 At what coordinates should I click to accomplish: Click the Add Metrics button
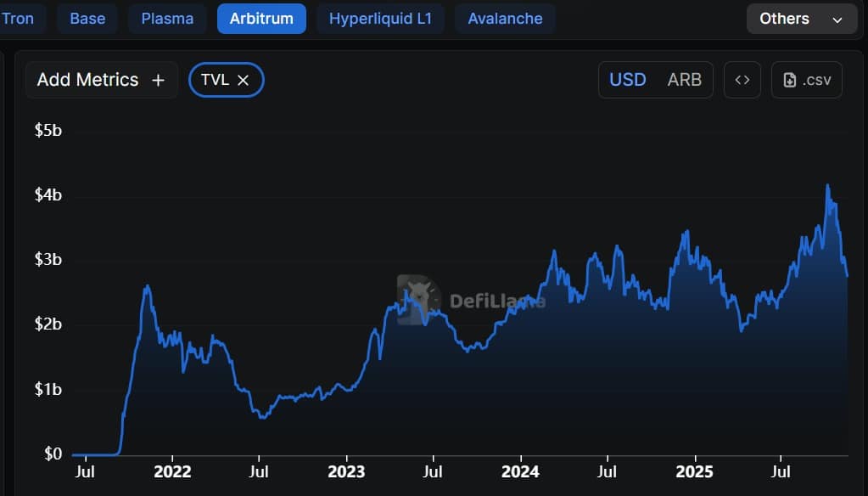[101, 80]
